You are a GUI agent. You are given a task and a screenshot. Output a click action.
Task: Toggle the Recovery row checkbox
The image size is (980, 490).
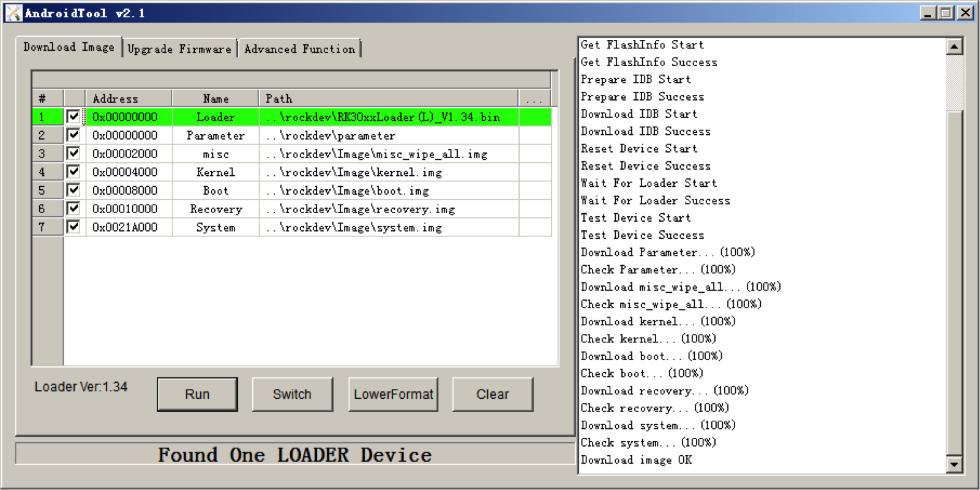point(74,208)
